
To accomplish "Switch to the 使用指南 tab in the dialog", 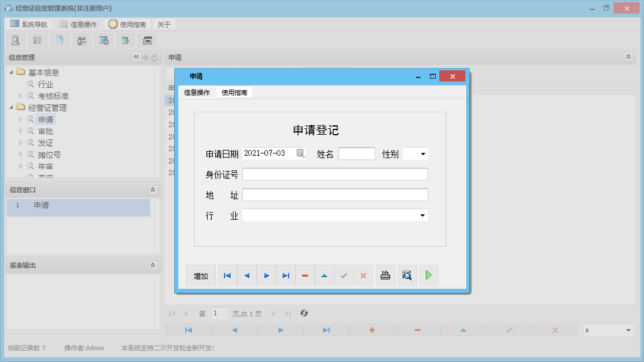I will (x=234, y=92).
